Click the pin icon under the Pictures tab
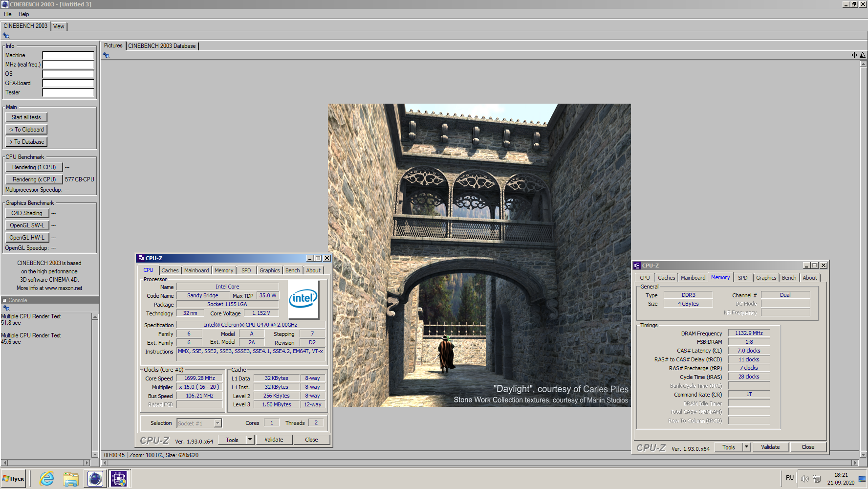This screenshot has width=868, height=489. pyautogui.click(x=106, y=55)
